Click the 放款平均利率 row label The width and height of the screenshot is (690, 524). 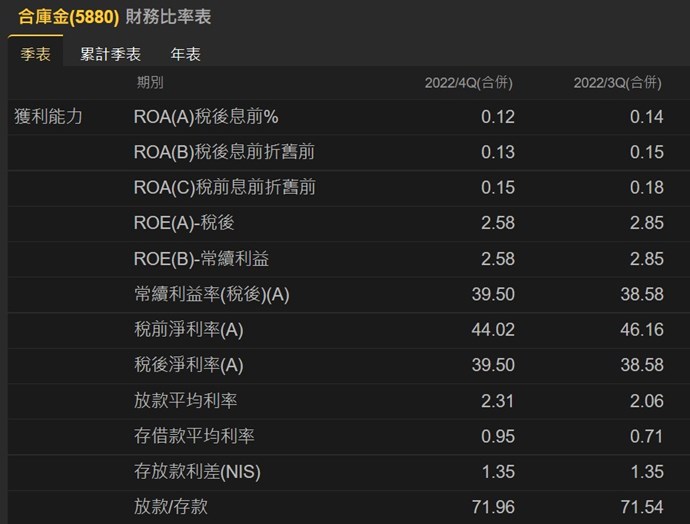(x=185, y=401)
